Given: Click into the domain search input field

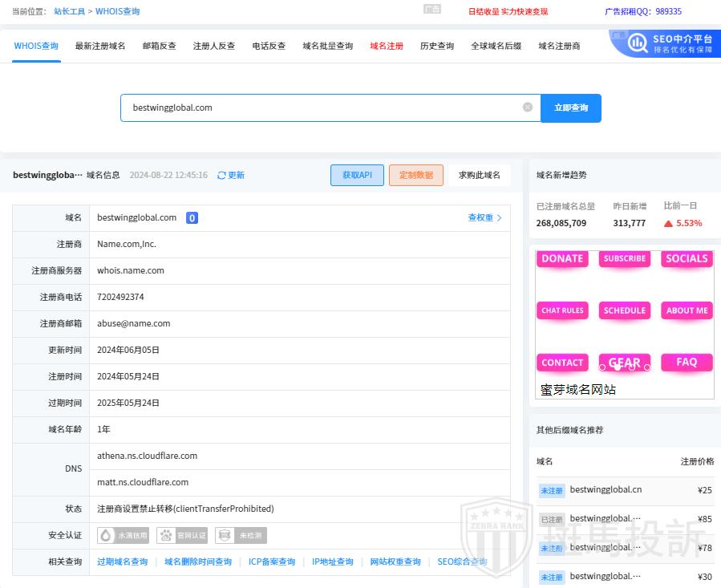Looking at the screenshot, I should pos(321,107).
